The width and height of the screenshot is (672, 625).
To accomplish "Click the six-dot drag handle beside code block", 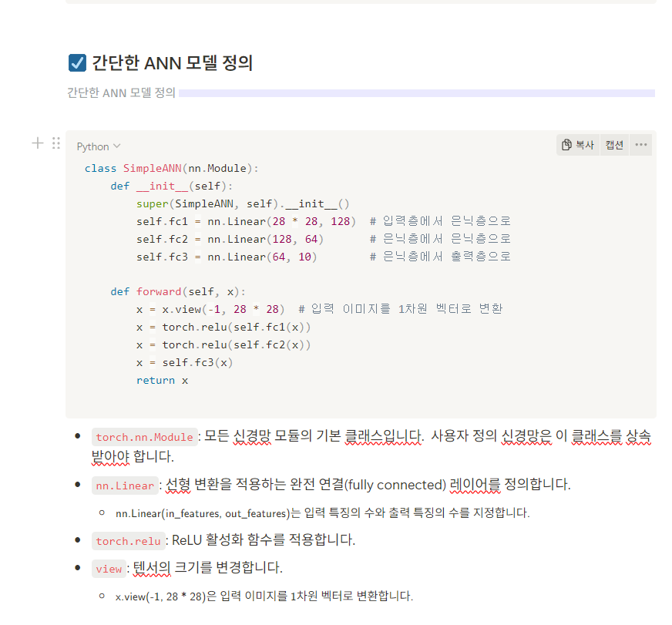I will coord(56,143).
